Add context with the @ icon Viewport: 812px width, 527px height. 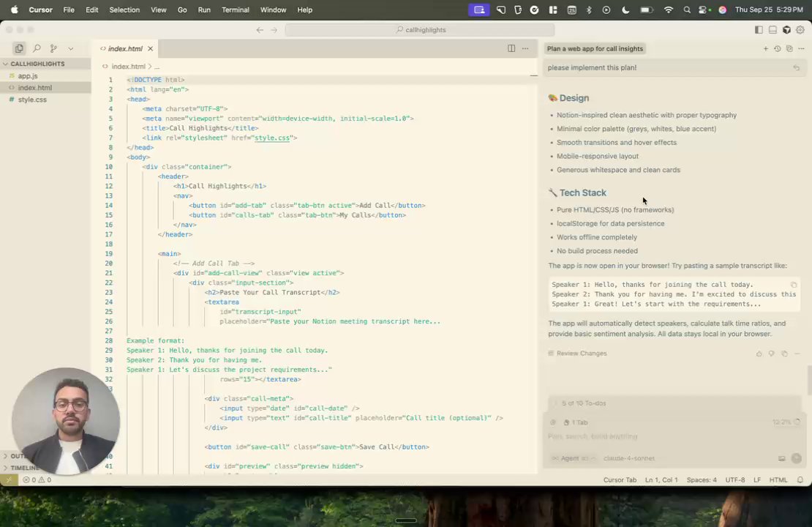click(553, 422)
